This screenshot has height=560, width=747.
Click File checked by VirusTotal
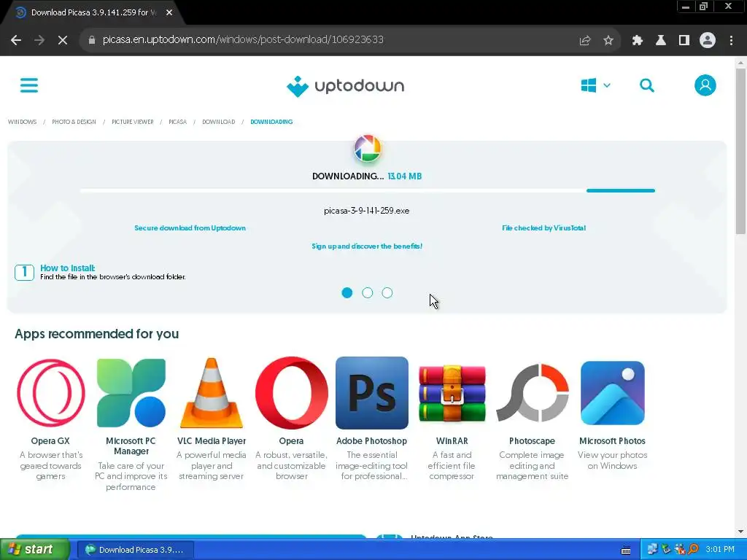(x=543, y=228)
